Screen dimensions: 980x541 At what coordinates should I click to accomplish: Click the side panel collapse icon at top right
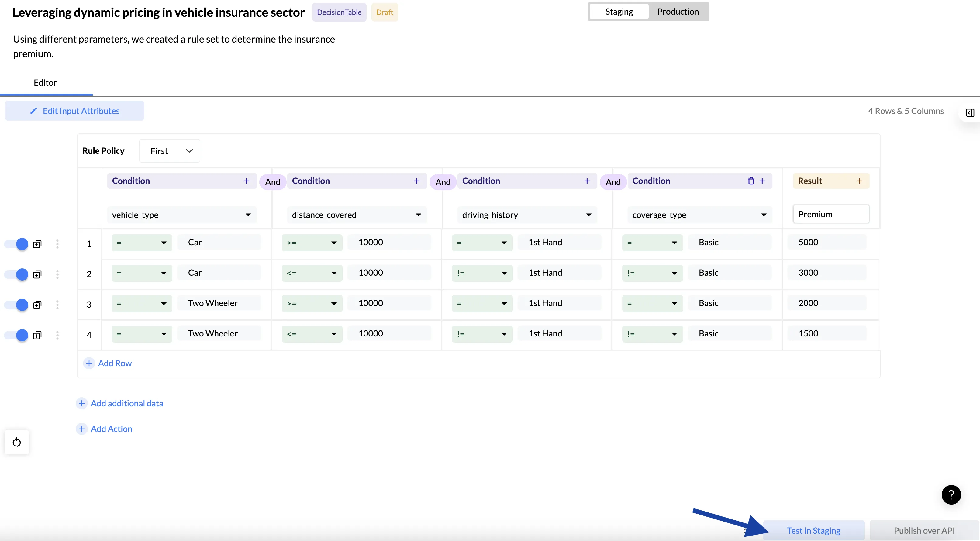point(970,113)
